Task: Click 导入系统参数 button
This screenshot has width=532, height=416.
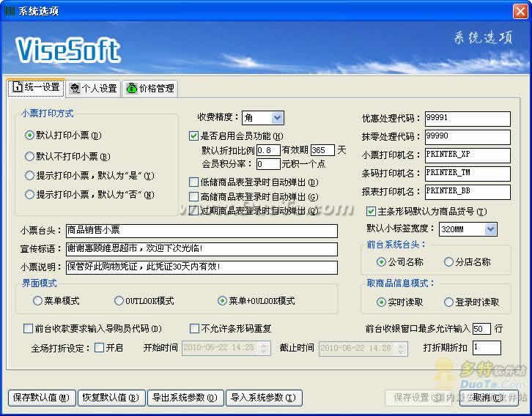Action: (264, 398)
